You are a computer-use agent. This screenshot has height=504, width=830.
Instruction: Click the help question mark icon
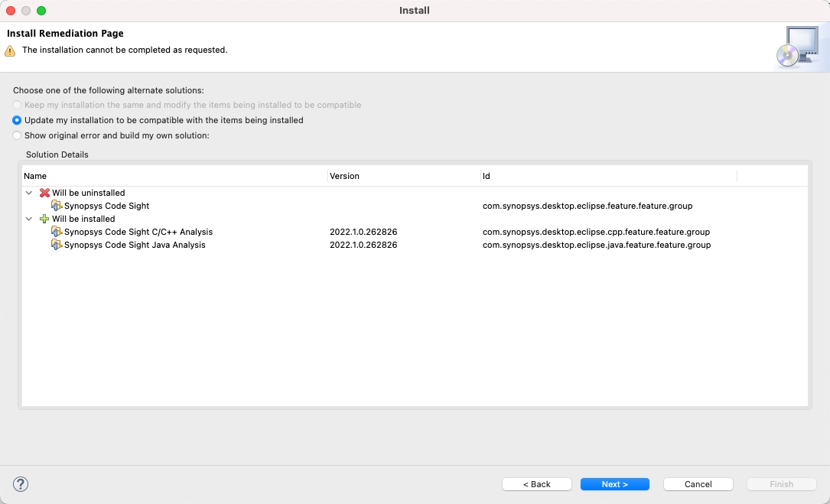[21, 484]
